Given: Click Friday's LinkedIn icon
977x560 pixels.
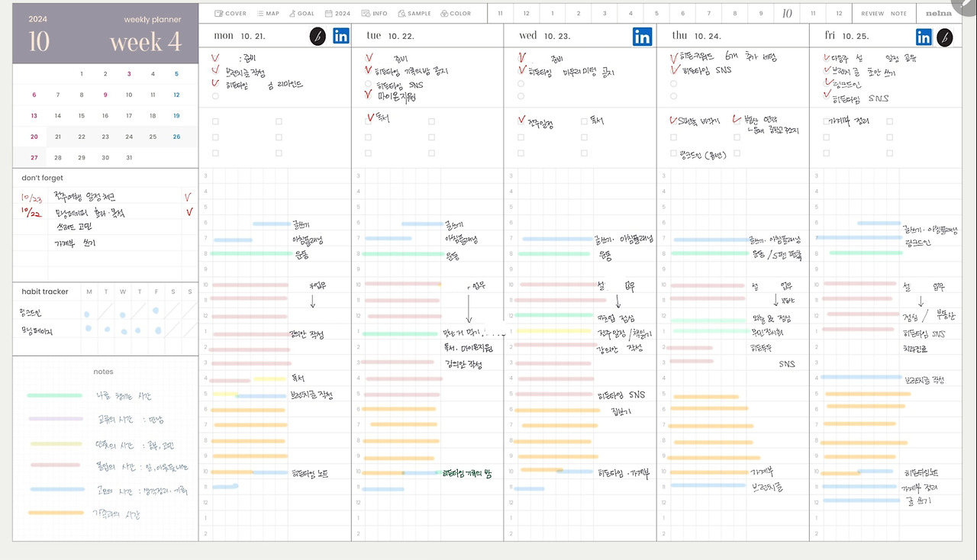Looking at the screenshot, I should tap(924, 36).
